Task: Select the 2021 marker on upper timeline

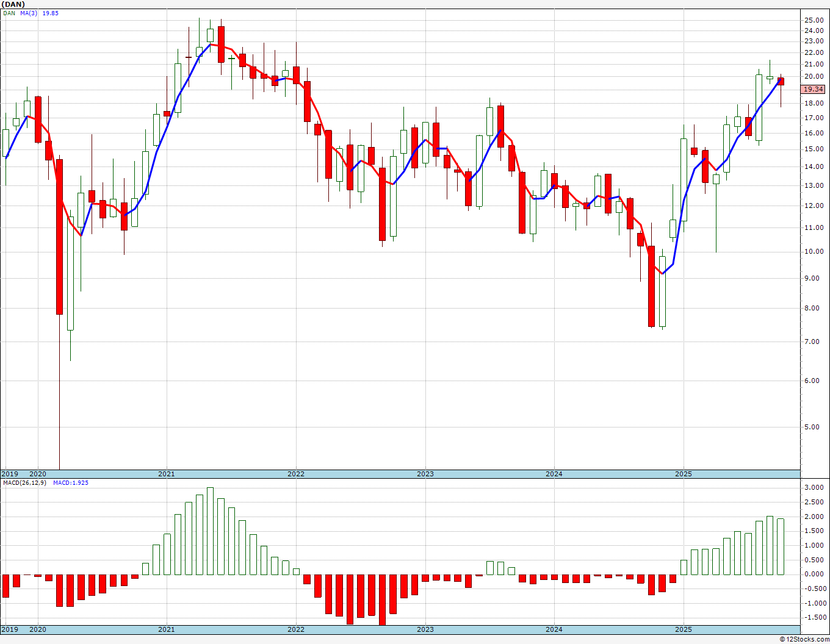Action: (166, 474)
